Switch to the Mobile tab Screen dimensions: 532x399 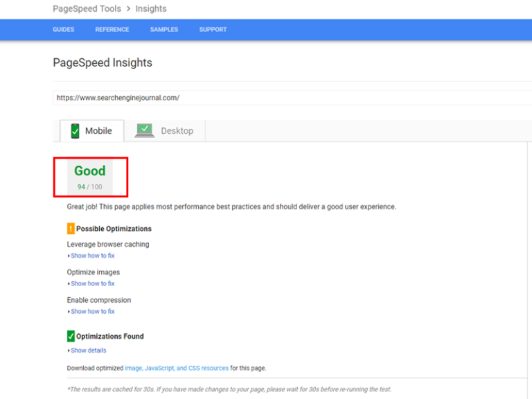(x=92, y=131)
